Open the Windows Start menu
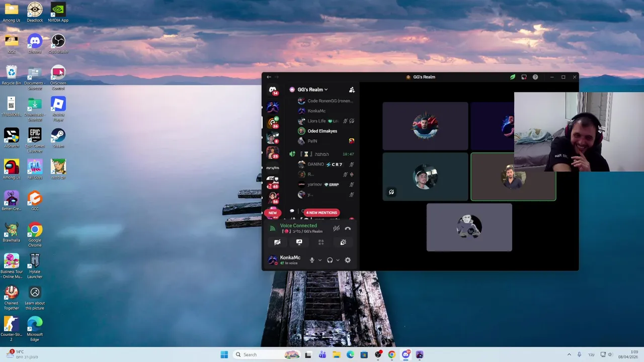644x362 pixels. click(224, 354)
